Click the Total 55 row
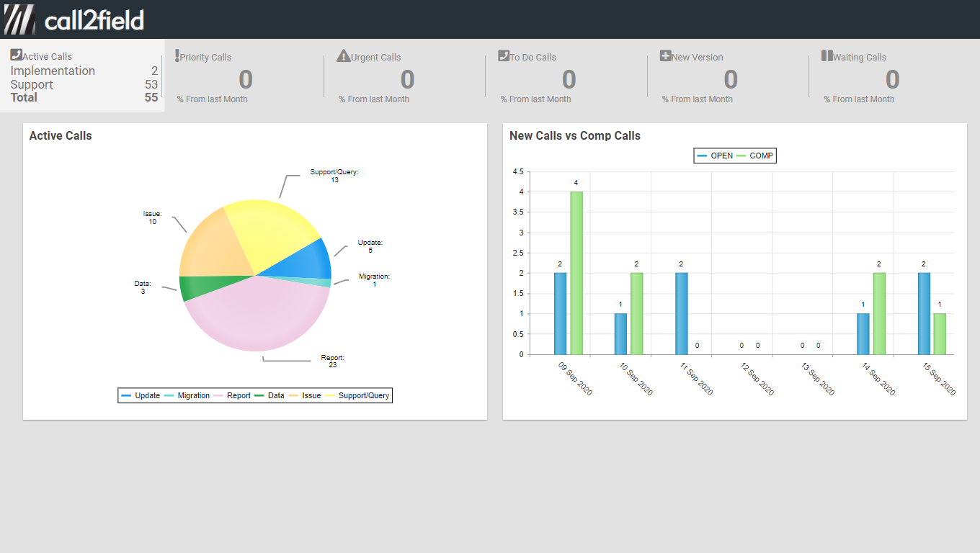The width and height of the screenshot is (980, 553). (x=84, y=97)
